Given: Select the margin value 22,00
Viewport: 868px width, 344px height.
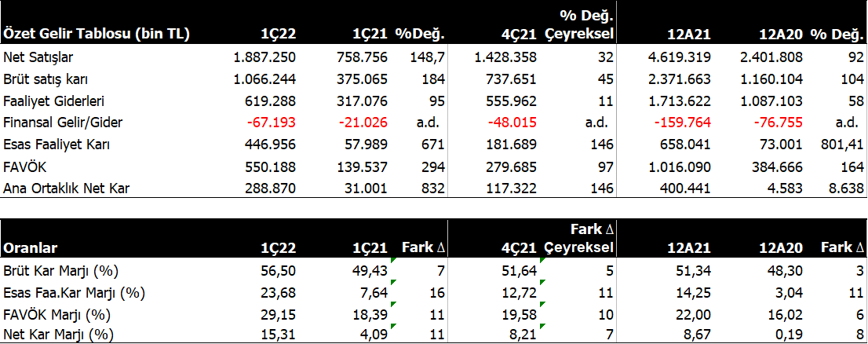Looking at the screenshot, I should tap(693, 315).
